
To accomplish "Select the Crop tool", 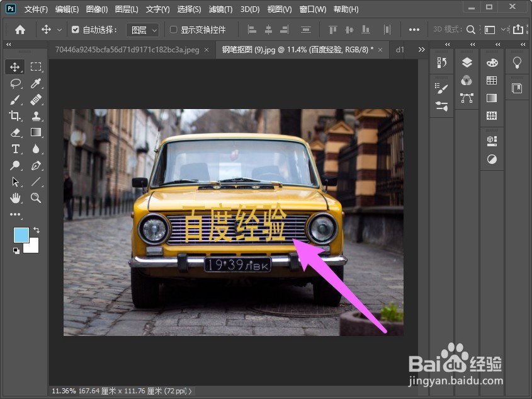I will (15, 116).
